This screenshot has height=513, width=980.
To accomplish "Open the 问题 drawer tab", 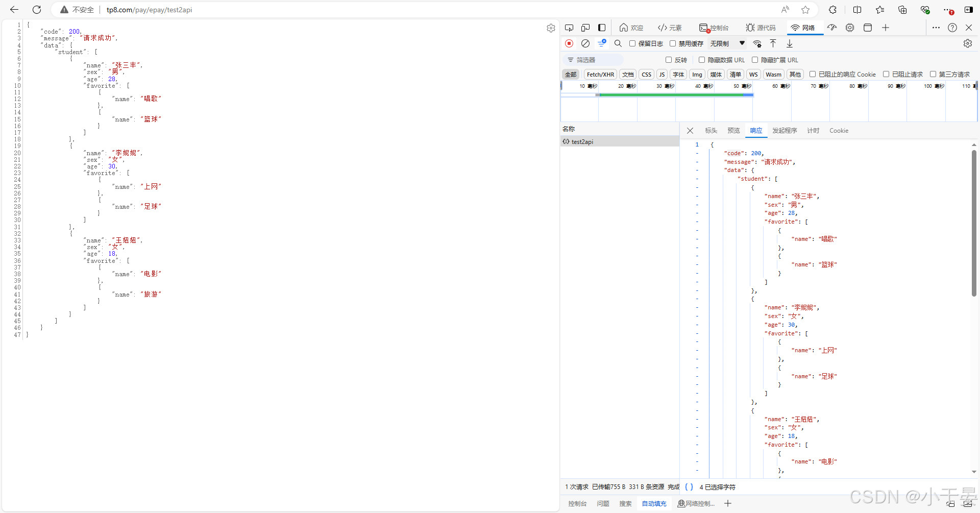I will pyautogui.click(x=603, y=503).
